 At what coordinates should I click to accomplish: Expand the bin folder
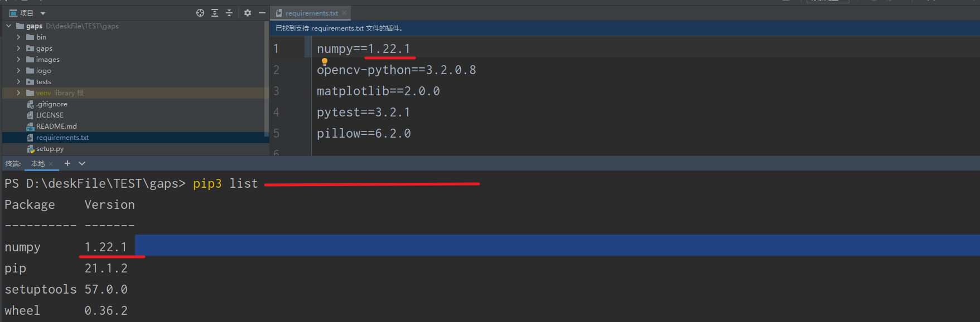18,37
